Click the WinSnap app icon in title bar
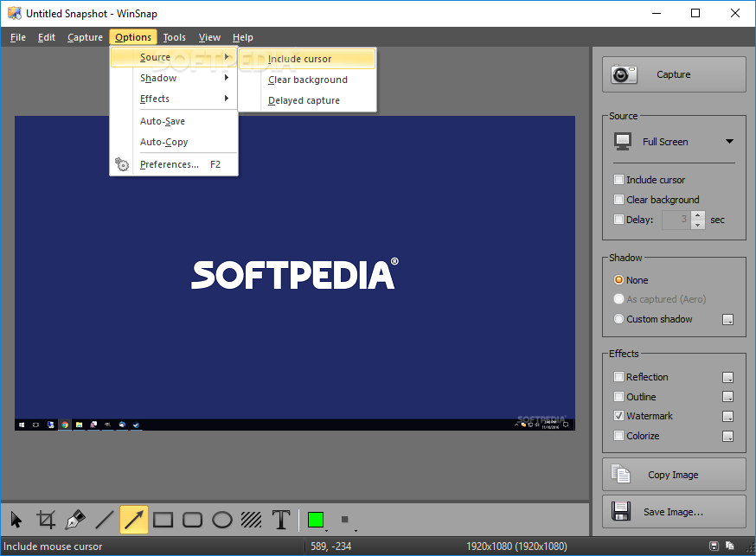756x556 pixels. [15, 13]
